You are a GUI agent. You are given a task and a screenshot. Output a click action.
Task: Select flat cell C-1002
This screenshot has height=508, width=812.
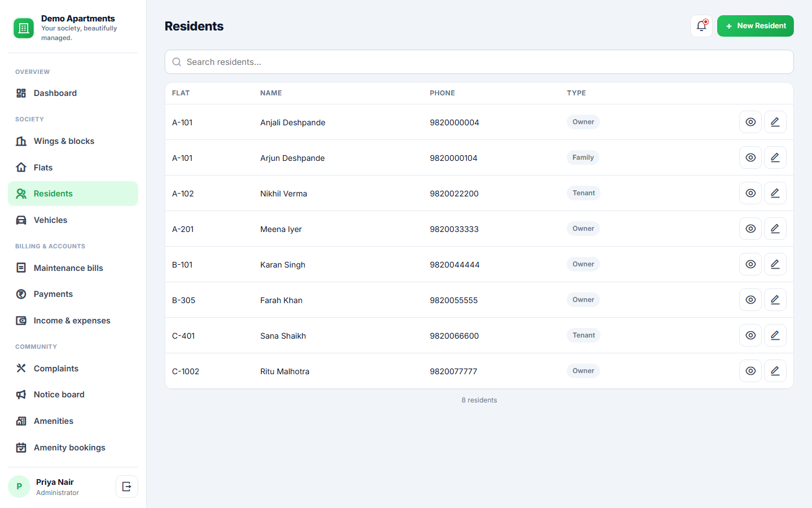(x=186, y=371)
